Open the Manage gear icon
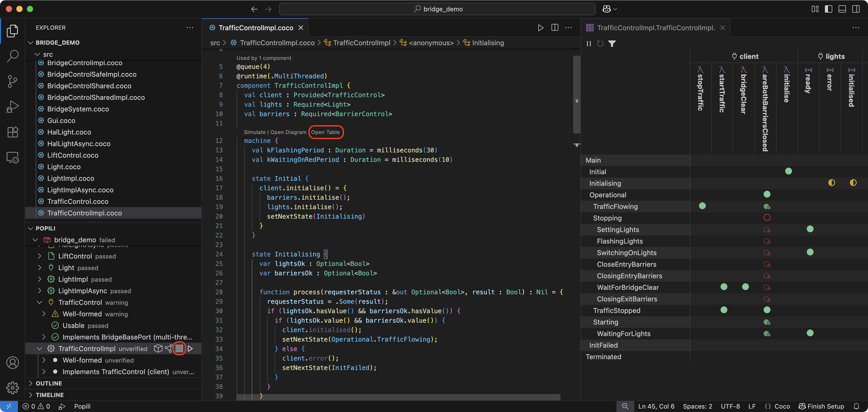Screen dimensions: 868x412 12,388
